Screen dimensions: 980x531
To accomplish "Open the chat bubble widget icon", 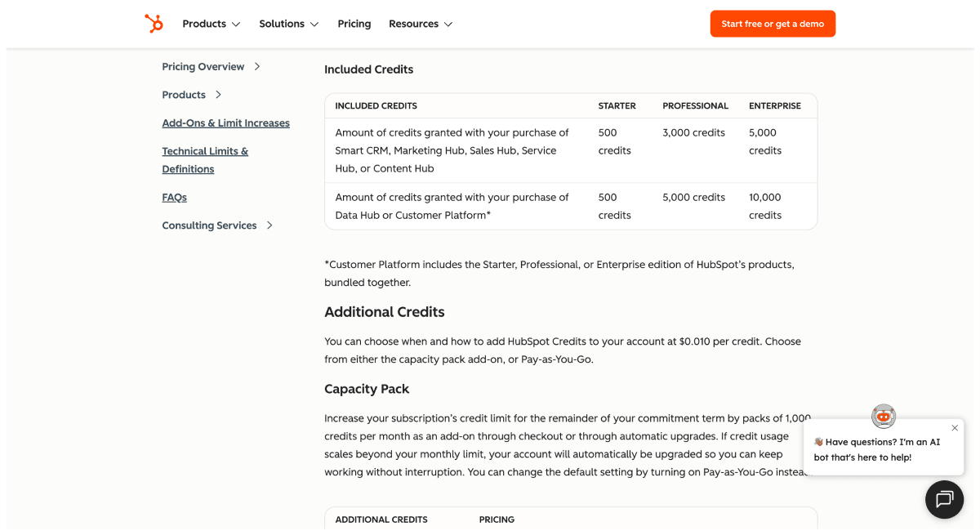I will coord(944,499).
